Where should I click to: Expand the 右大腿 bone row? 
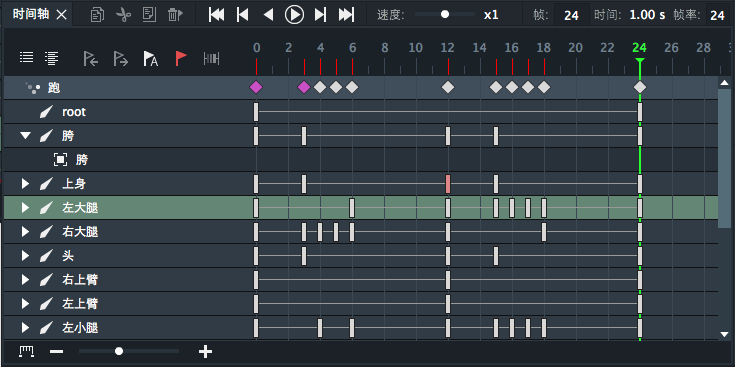[x=25, y=232]
